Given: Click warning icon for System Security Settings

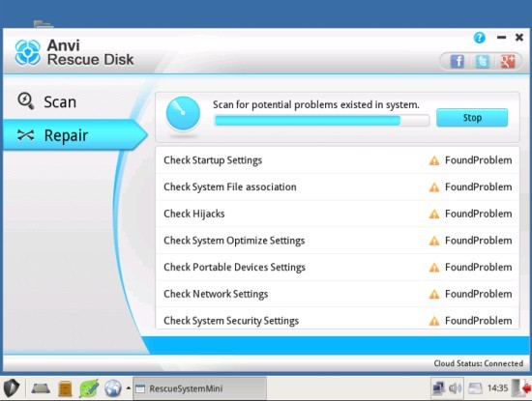Looking at the screenshot, I should click(x=434, y=321).
